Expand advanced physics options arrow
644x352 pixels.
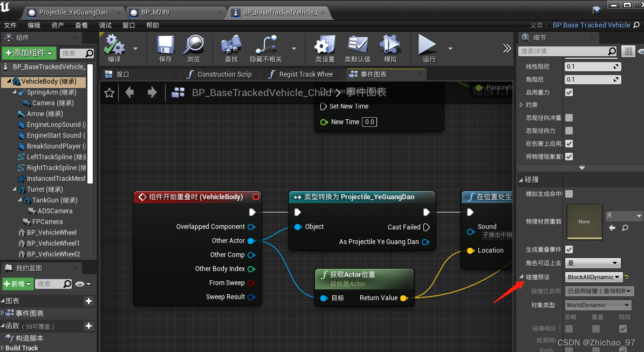click(x=582, y=168)
